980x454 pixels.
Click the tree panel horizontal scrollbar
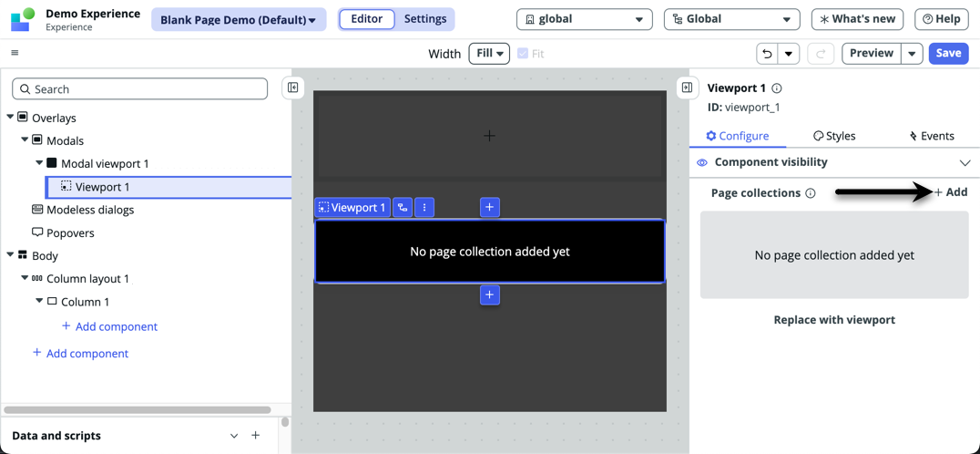tap(138, 410)
